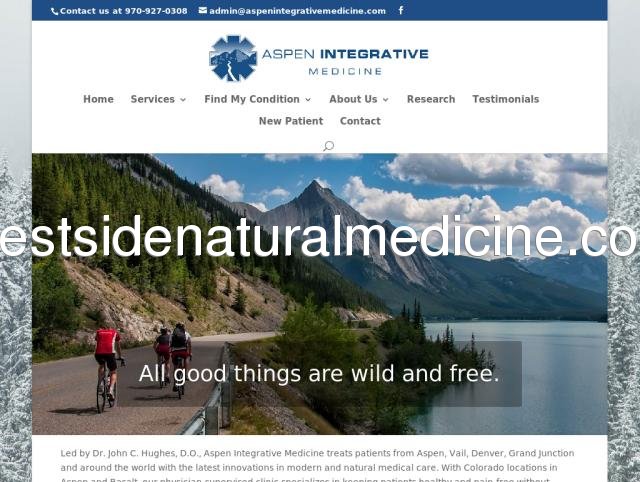
Task: Click the Services menu label
Action: point(153,99)
